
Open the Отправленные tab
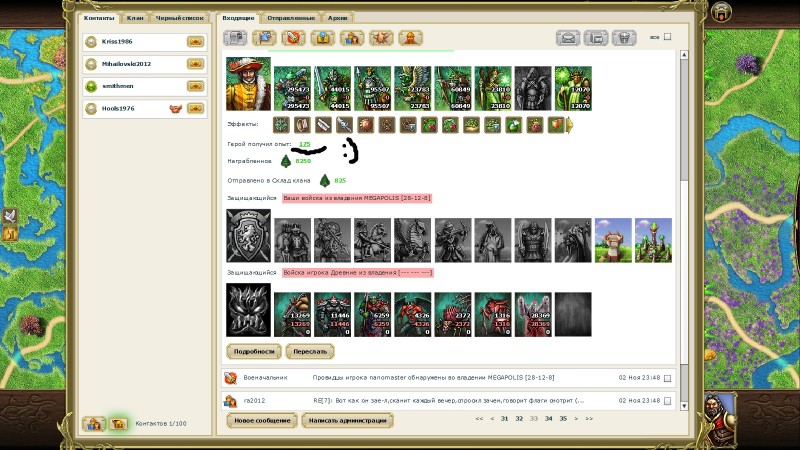pos(291,18)
